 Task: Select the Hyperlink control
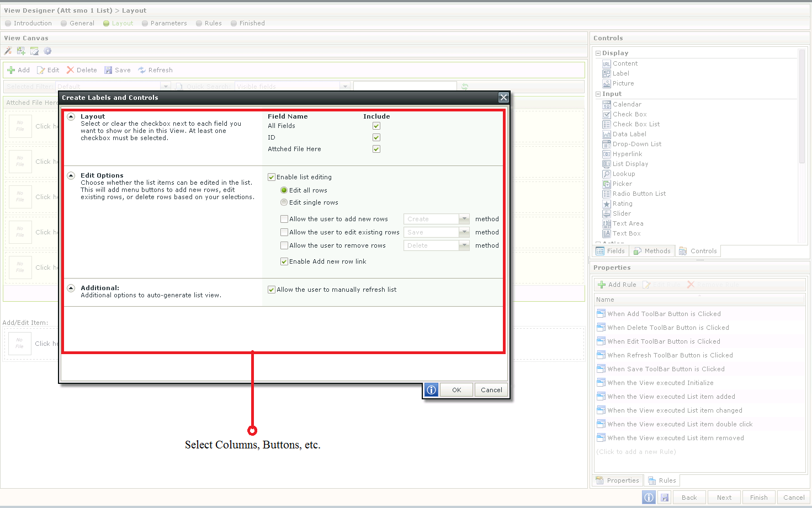622,154
